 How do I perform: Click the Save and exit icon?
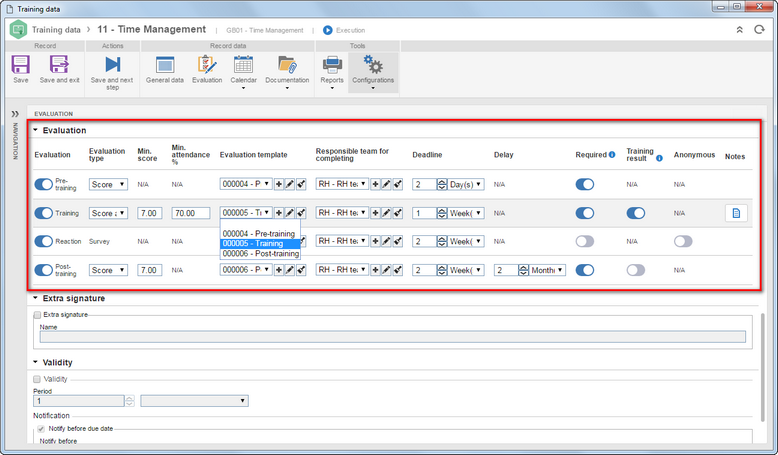59,69
